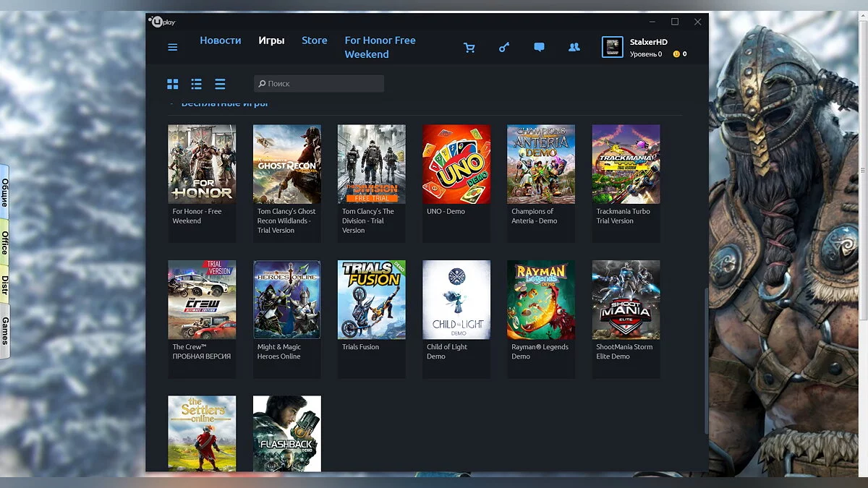Click the Uplay coins icon

click(676, 54)
